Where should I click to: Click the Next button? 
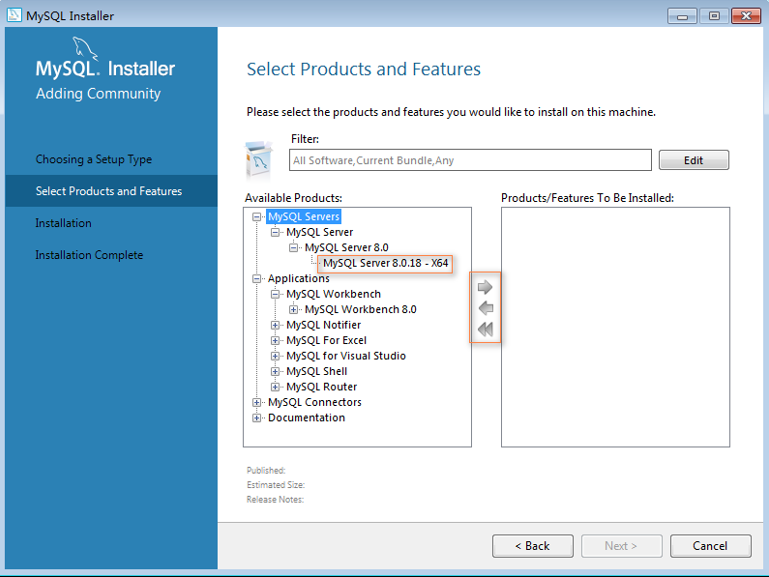coord(621,546)
